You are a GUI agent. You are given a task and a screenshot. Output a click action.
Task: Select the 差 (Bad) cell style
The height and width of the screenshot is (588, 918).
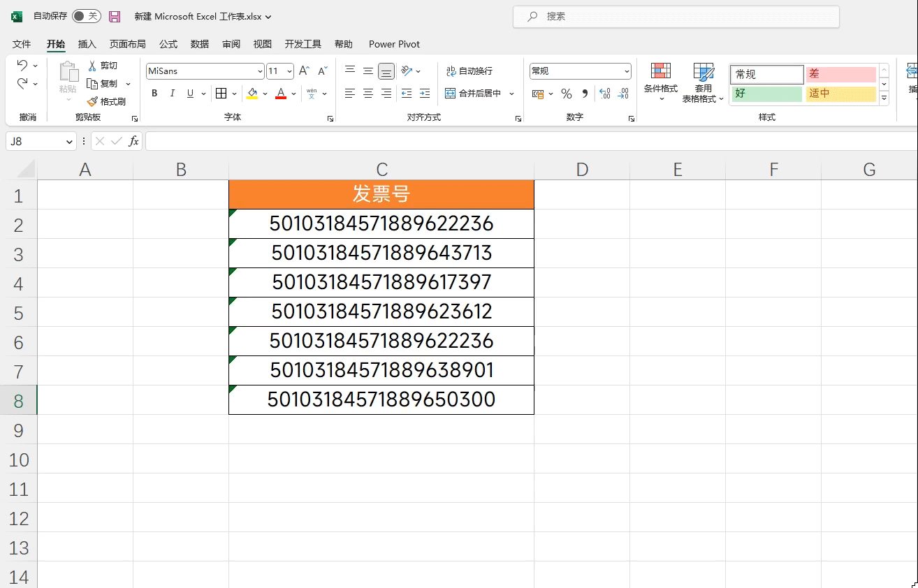841,74
